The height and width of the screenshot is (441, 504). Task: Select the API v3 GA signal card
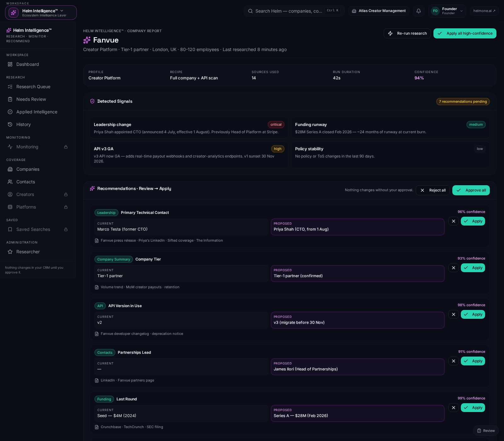click(189, 155)
